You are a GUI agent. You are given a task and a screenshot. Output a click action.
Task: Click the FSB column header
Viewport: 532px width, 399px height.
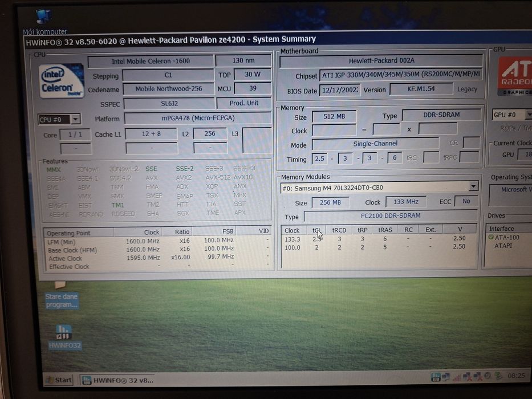click(214, 231)
